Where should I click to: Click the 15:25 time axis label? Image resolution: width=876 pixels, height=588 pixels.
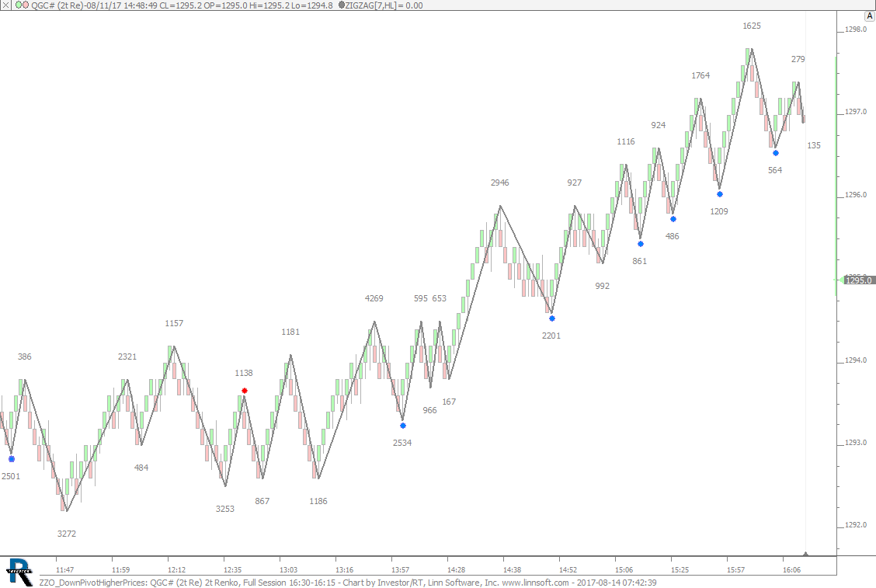(x=680, y=569)
